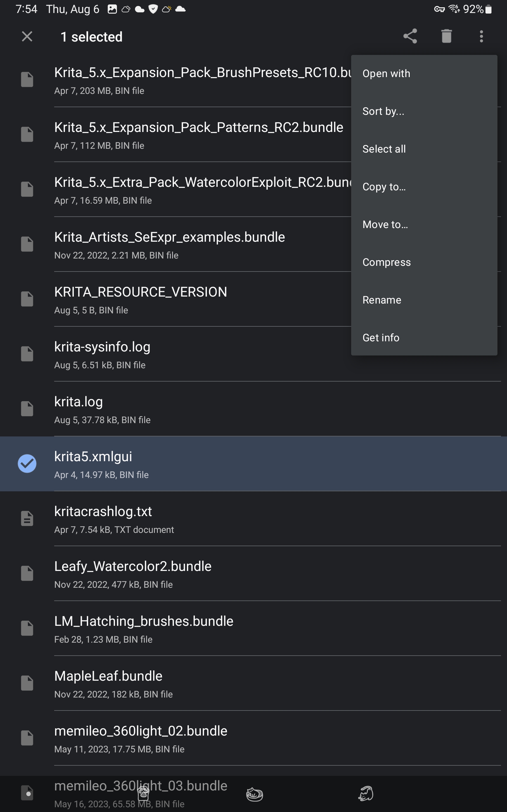Tap the sitting cat bottom bar icon
This screenshot has width=507, height=812.
(366, 794)
